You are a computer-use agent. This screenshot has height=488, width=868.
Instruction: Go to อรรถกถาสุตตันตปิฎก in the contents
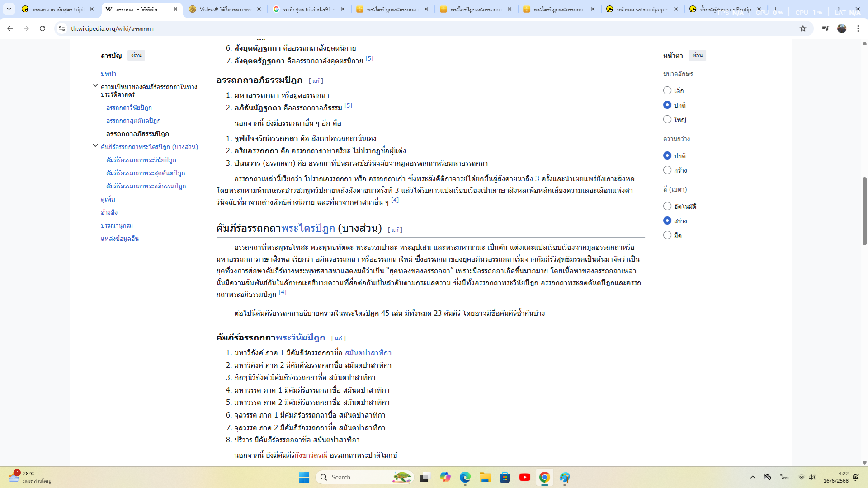133,121
